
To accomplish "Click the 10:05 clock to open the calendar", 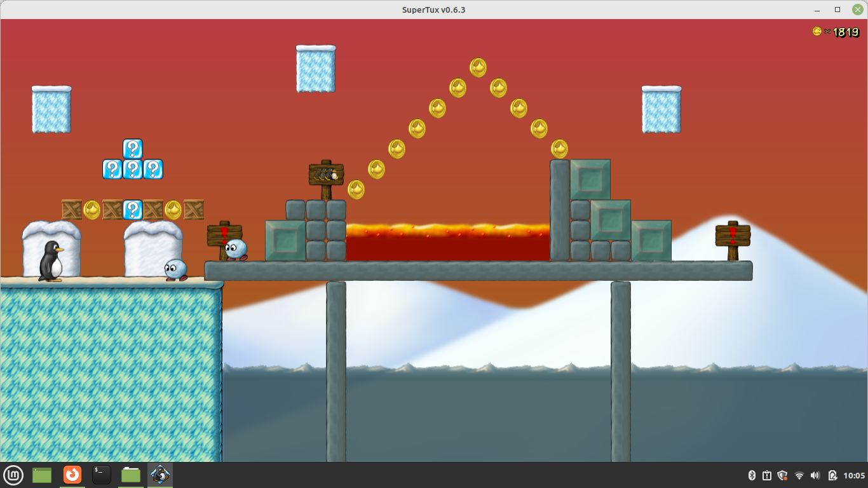I will click(854, 475).
